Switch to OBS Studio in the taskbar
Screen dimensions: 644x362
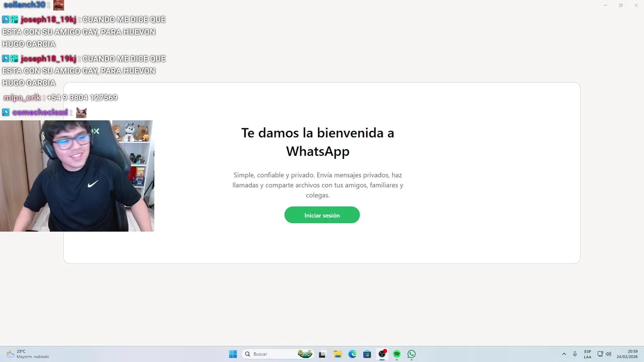[x=382, y=354]
